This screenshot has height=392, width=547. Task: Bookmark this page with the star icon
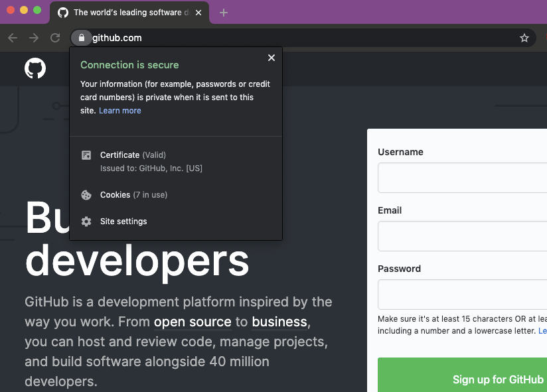524,38
